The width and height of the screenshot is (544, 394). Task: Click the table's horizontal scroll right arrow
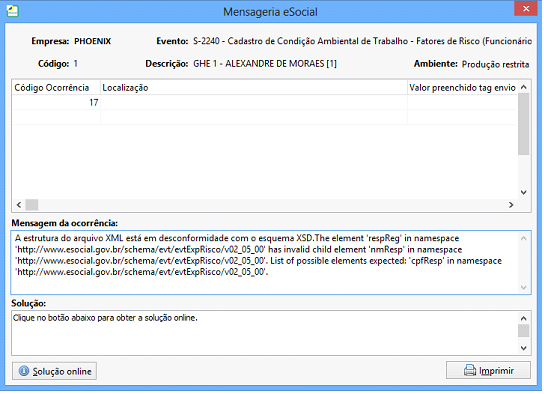[x=511, y=205]
